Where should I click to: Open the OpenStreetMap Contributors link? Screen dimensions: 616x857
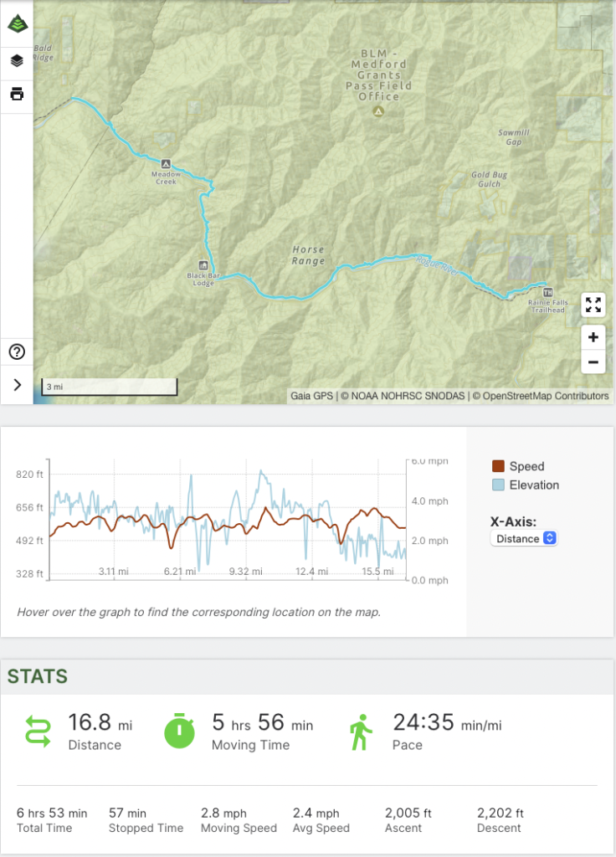pos(545,396)
